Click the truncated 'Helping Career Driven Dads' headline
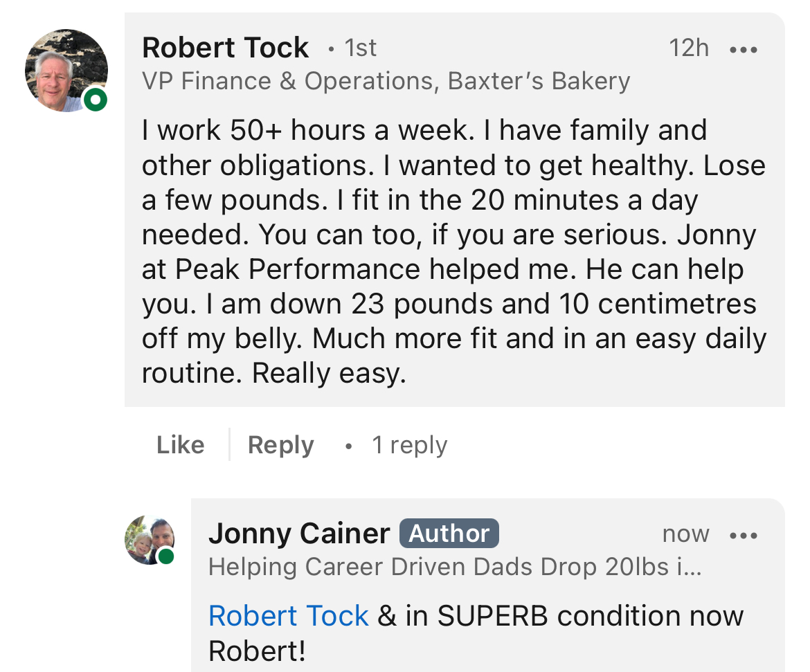This screenshot has width=810, height=672. point(455,567)
